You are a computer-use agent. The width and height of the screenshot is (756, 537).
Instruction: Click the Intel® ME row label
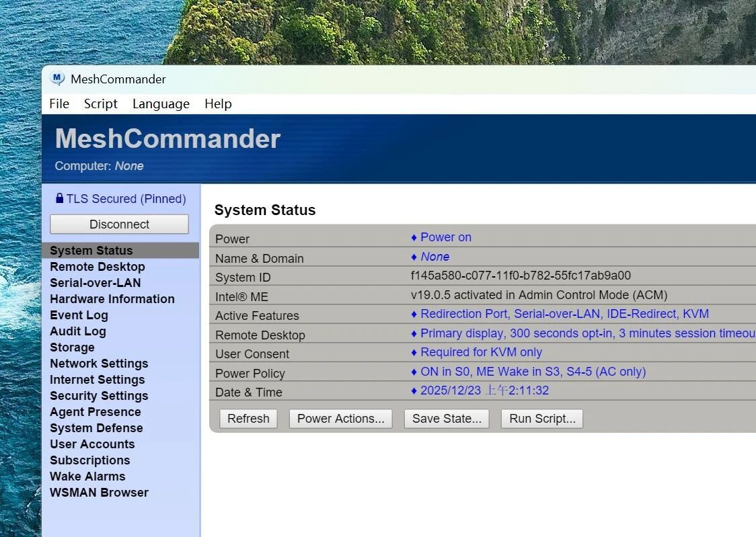[x=241, y=297]
